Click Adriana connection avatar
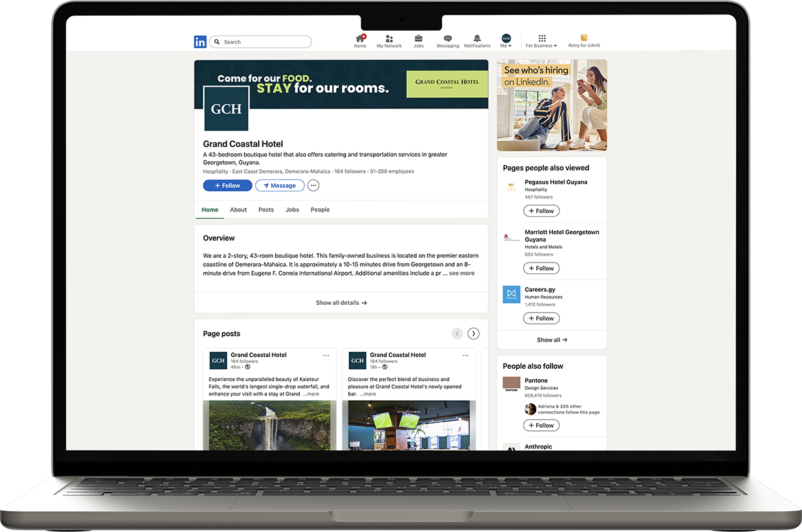 tap(530, 409)
